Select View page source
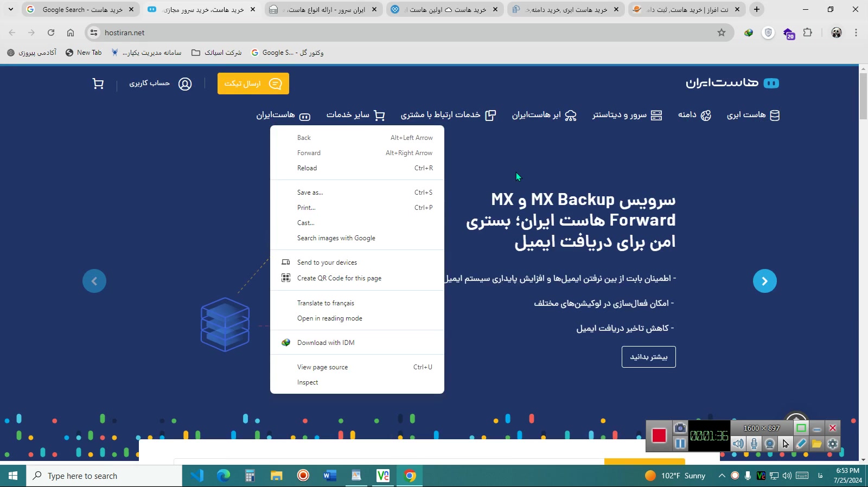This screenshot has height=487, width=868. click(x=357, y=367)
